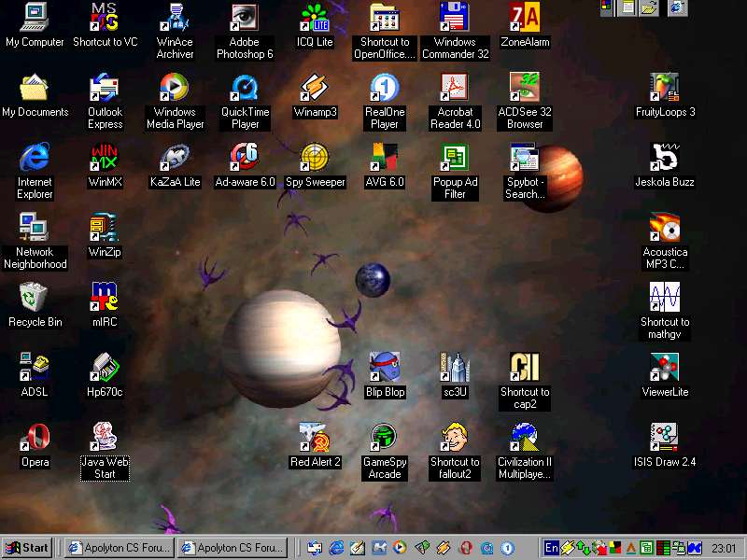The height and width of the screenshot is (560, 747).
Task: Open the Windows Commander 32 shortcut
Action: [455, 18]
